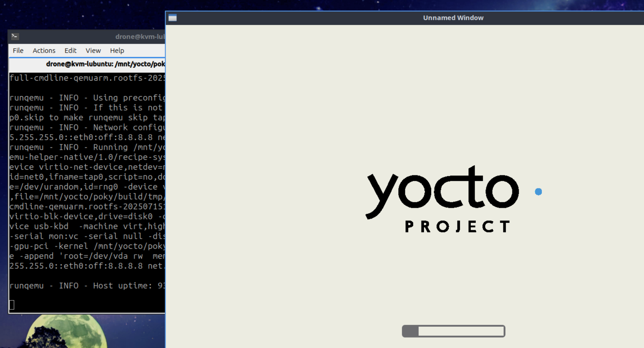Click the 'runqemu - INFO - Using preconfig' line
This screenshot has width=644, height=348.
[87, 98]
